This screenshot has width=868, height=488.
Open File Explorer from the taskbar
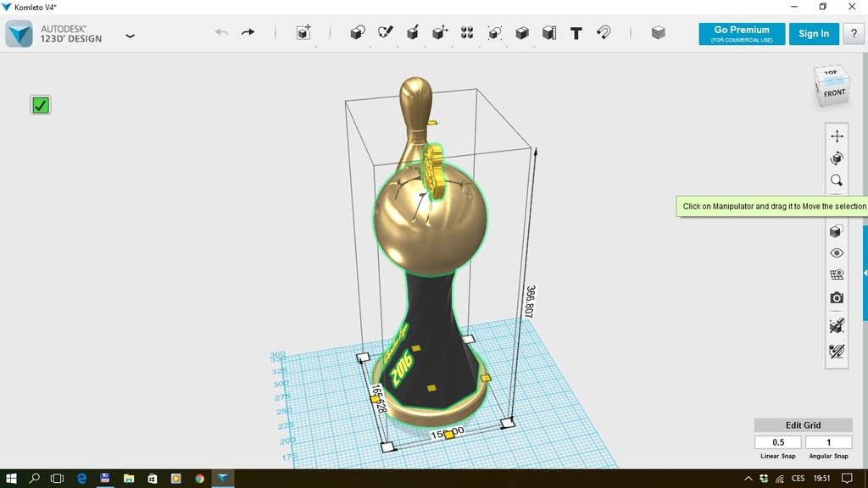point(129,478)
